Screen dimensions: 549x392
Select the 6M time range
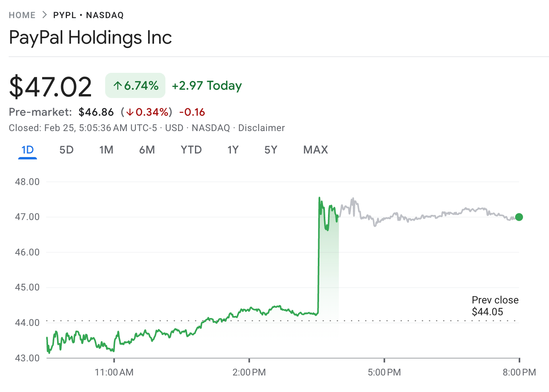147,150
